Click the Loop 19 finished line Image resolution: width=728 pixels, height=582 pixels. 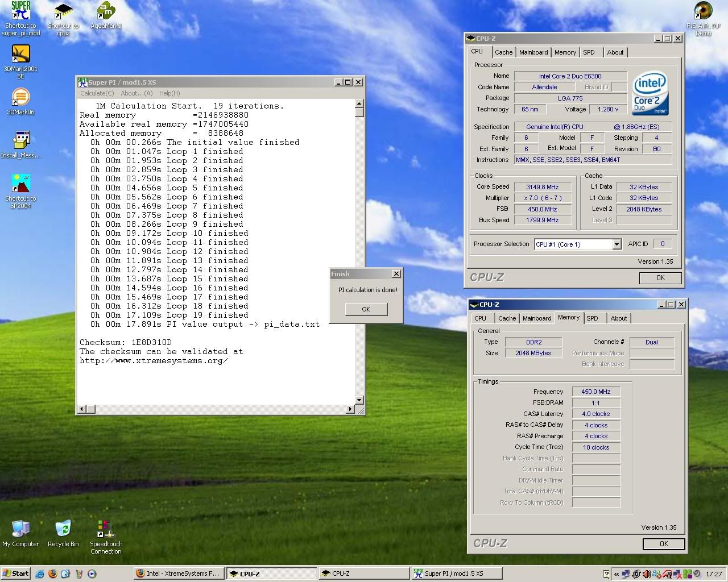tap(169, 315)
